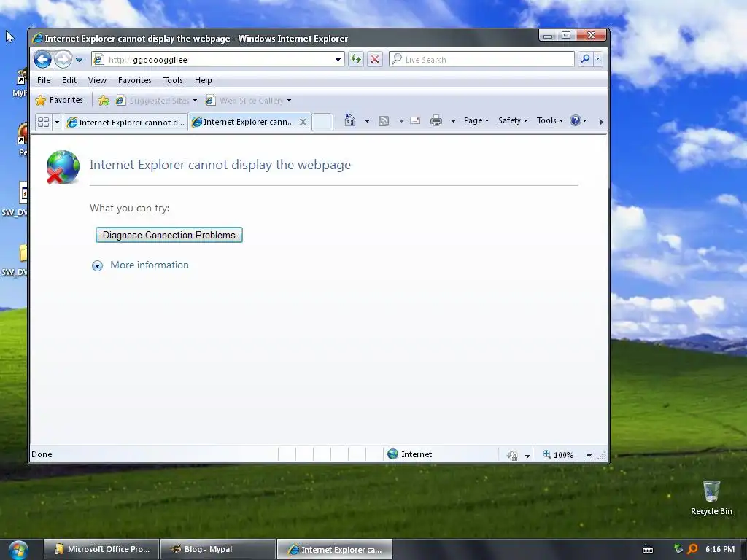The image size is (747, 560).
Task: Click the network status tray icon
Action: tap(678, 549)
